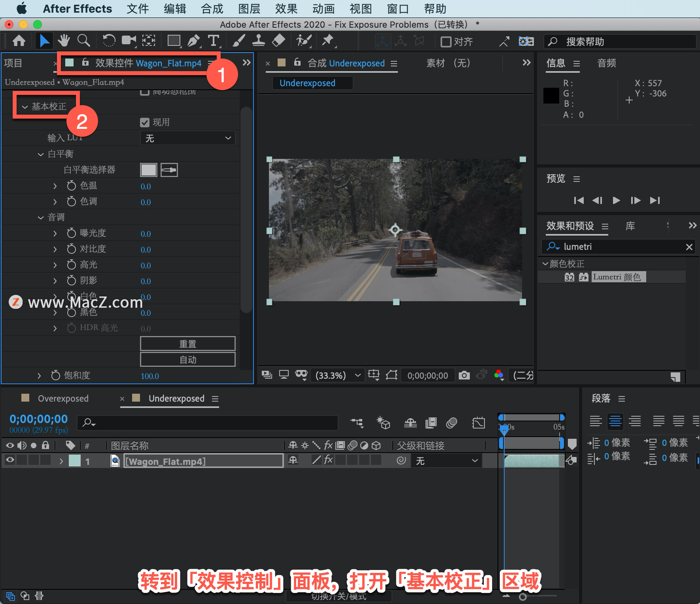Image resolution: width=700 pixels, height=604 pixels.
Task: Select the Zoom magnifier tool
Action: pyautogui.click(x=83, y=41)
